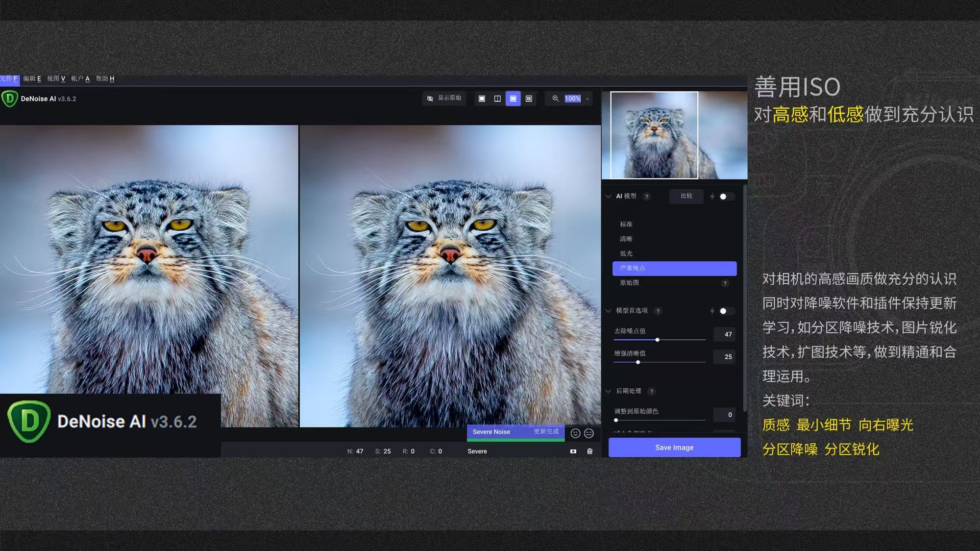Click the Severe label in bottom status bar

pos(477,451)
